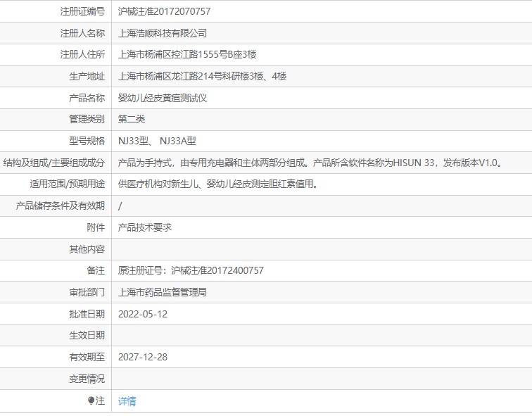Open the 详情 link

[x=127, y=401]
